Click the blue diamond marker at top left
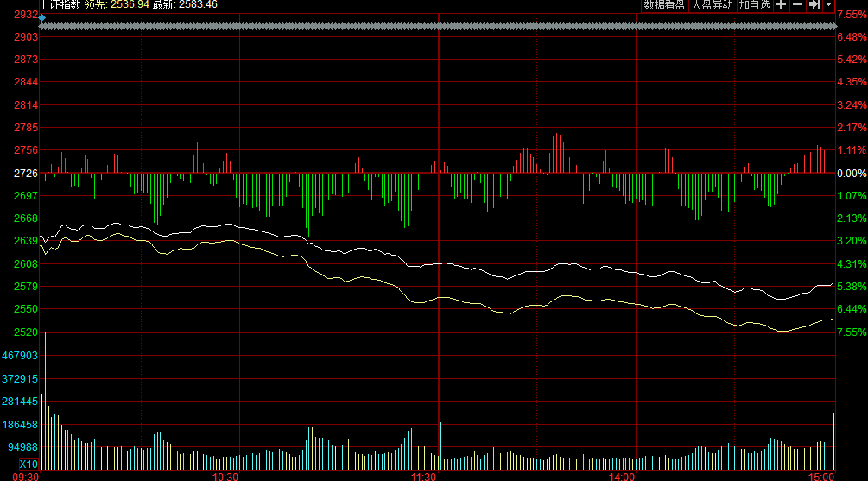The image size is (868, 481). pyautogui.click(x=42, y=18)
